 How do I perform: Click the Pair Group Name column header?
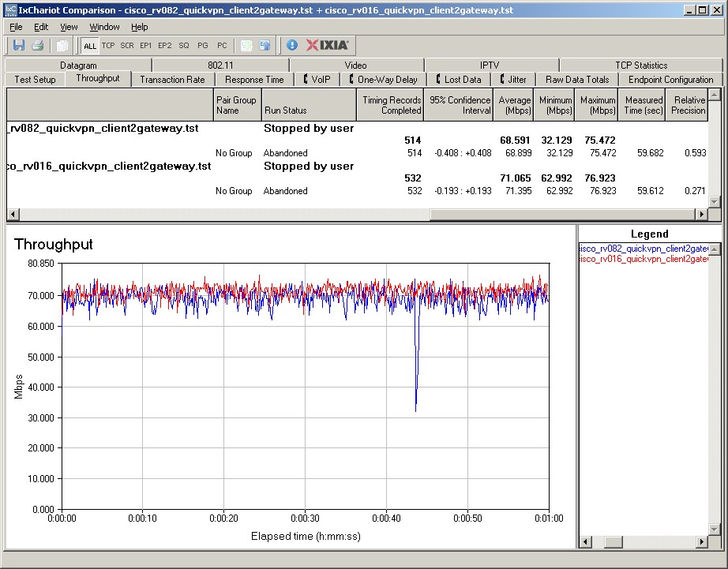[x=238, y=105]
